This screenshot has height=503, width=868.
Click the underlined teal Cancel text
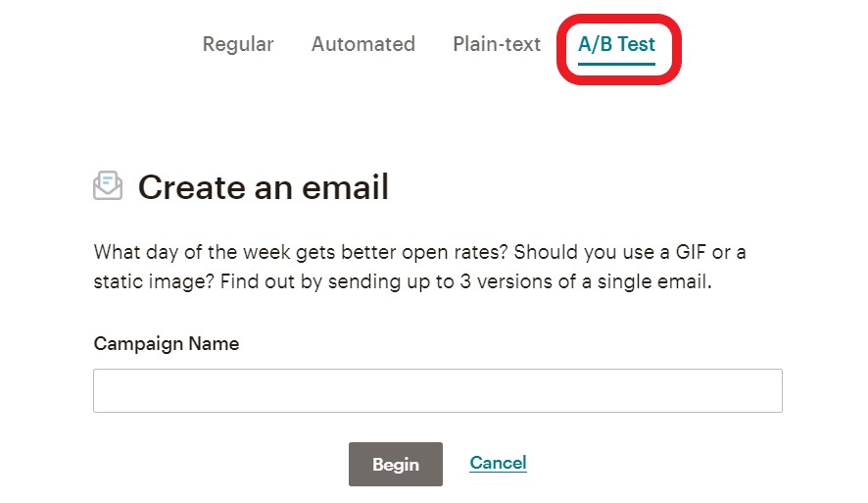pos(498,463)
